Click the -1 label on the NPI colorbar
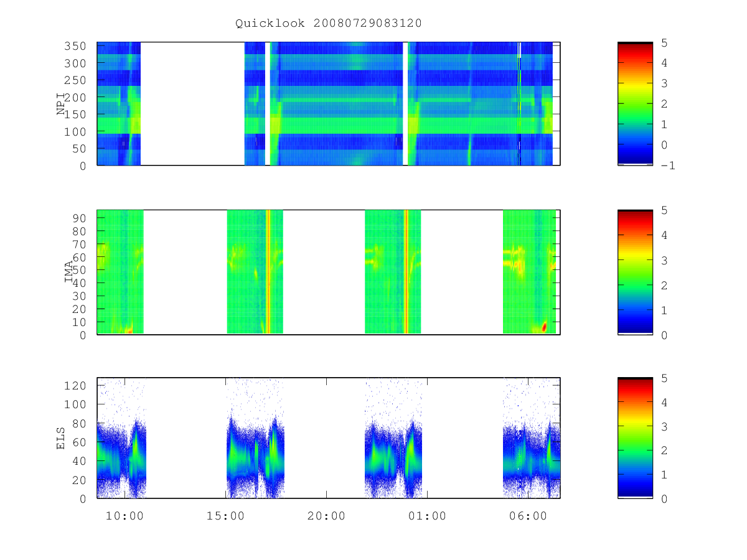Image resolution: width=747 pixels, height=560 pixels. 669,166
